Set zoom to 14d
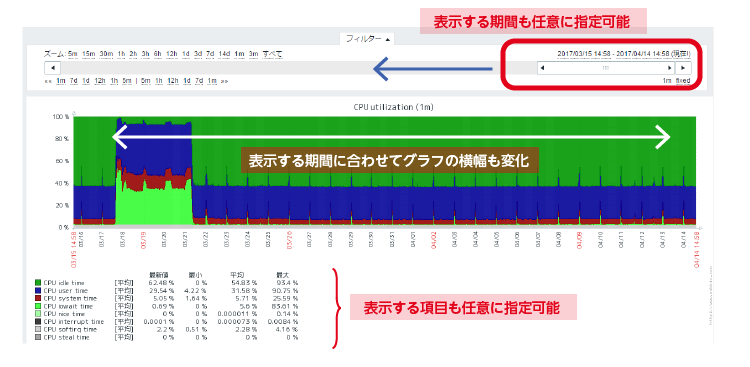 tap(224, 54)
